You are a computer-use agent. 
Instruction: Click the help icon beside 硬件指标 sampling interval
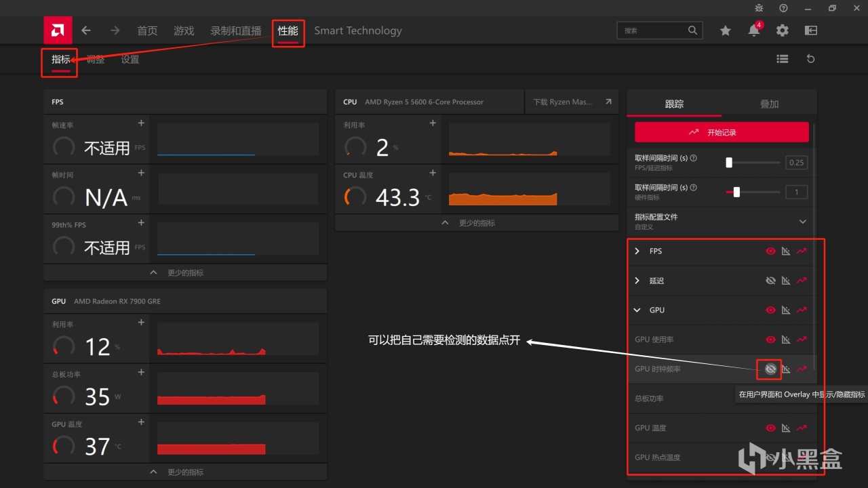693,188
